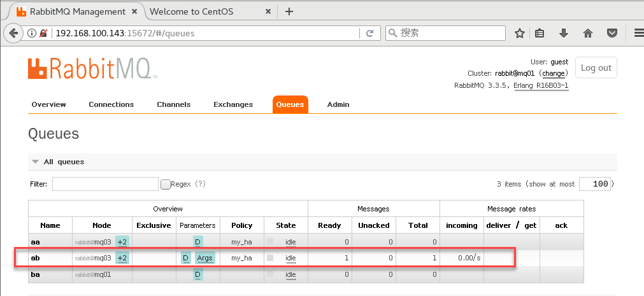Open site information icon in address bar
The height and width of the screenshot is (296, 644).
tap(32, 33)
